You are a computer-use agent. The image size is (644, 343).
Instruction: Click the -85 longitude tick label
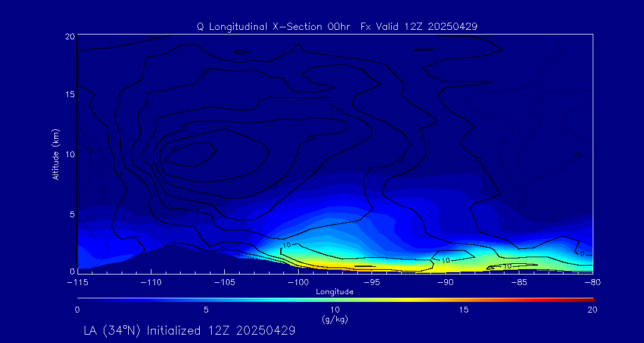click(x=519, y=282)
